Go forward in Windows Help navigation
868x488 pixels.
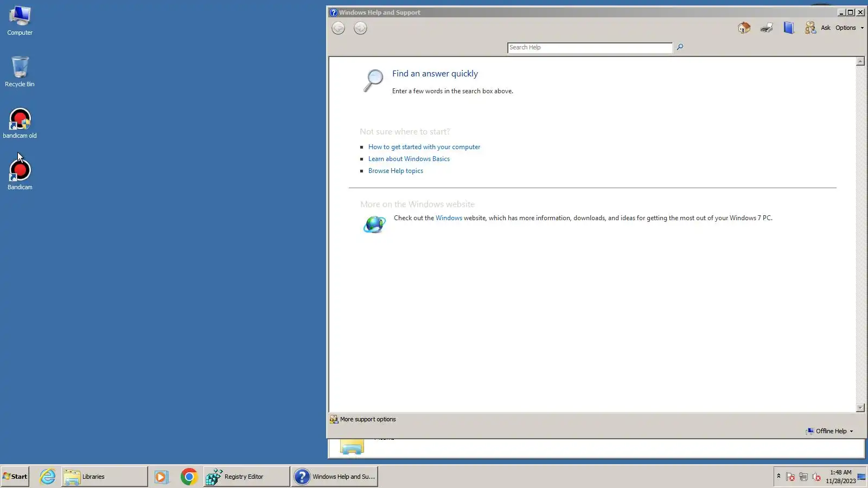(x=360, y=28)
